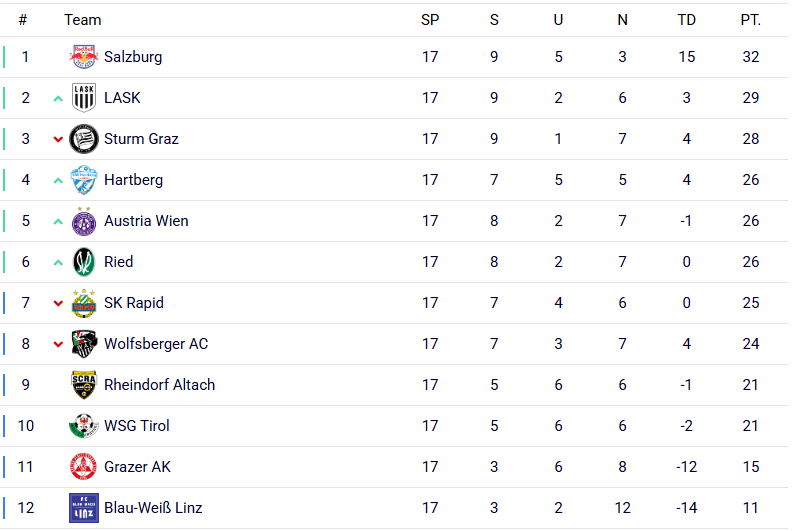Open the Wolfsberger AC team name link
Screen dimensions: 795x531
click(156, 344)
